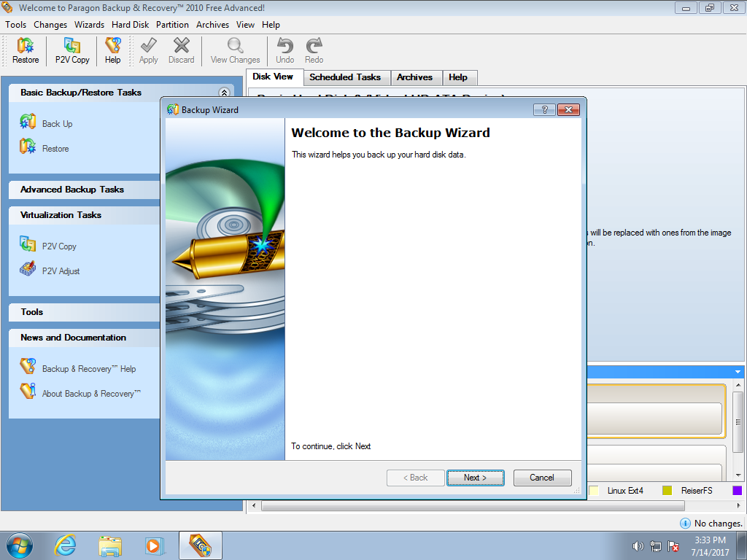Switch to the Archives tab
This screenshot has width=747, height=560.
tap(414, 77)
